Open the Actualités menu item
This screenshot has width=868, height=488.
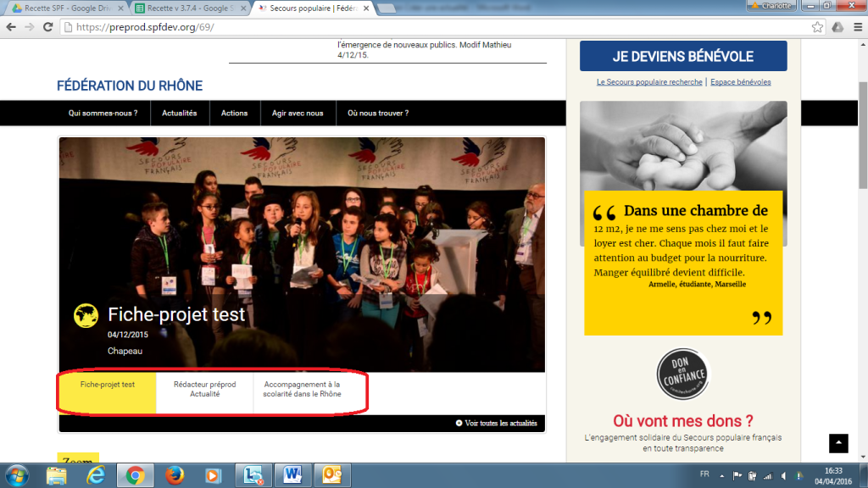180,113
